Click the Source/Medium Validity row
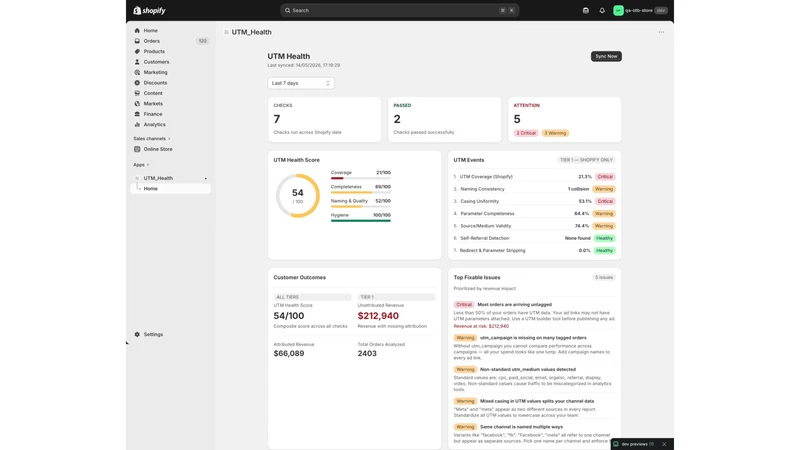Screen dimensions: 800x450 tap(534, 226)
